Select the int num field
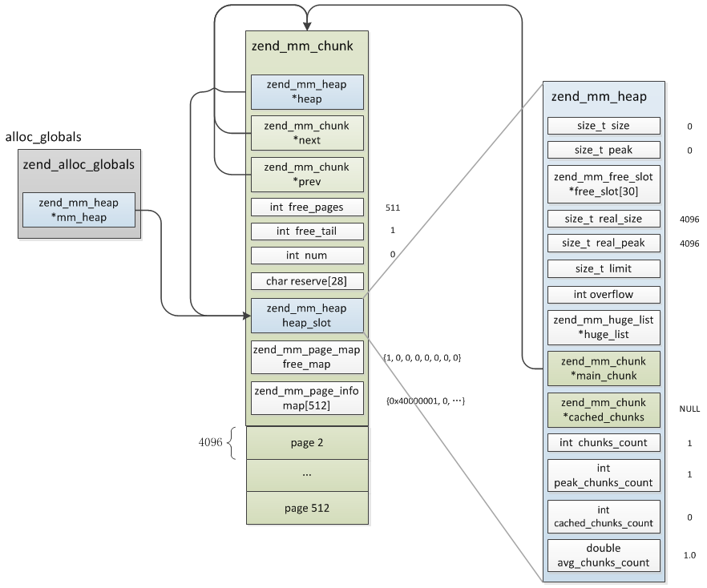Viewport: 707px width, 588px height. click(x=306, y=256)
